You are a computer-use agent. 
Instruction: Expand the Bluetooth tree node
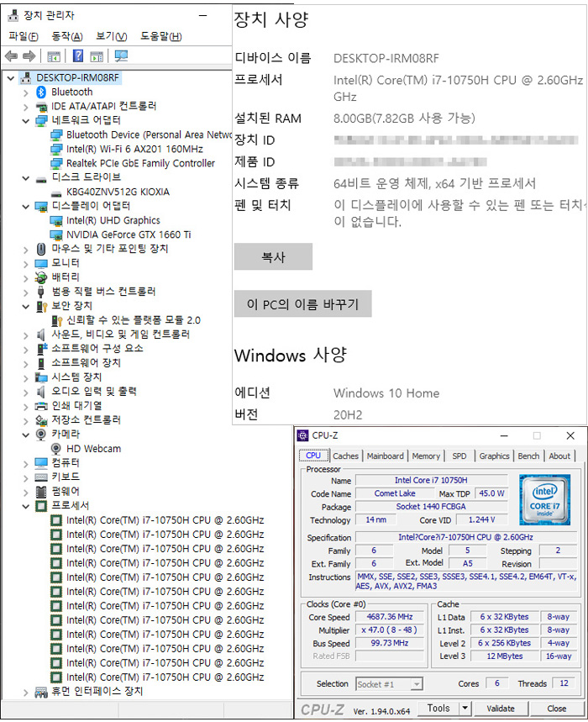tap(26, 92)
